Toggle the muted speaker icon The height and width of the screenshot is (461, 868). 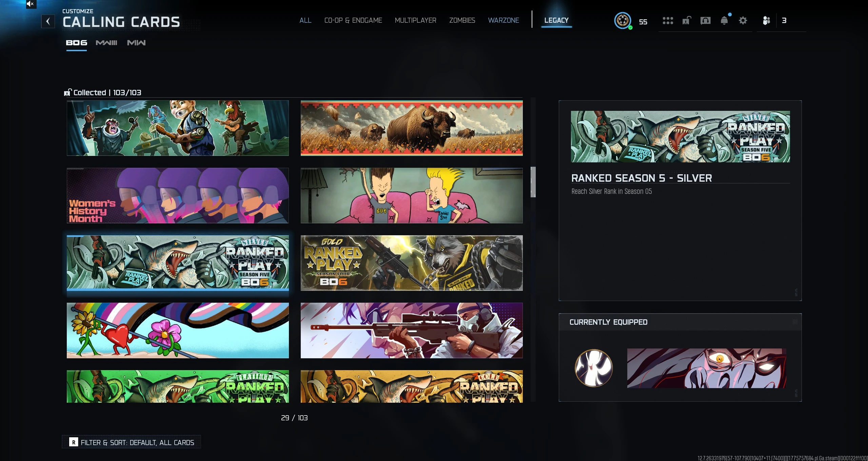(x=30, y=4)
